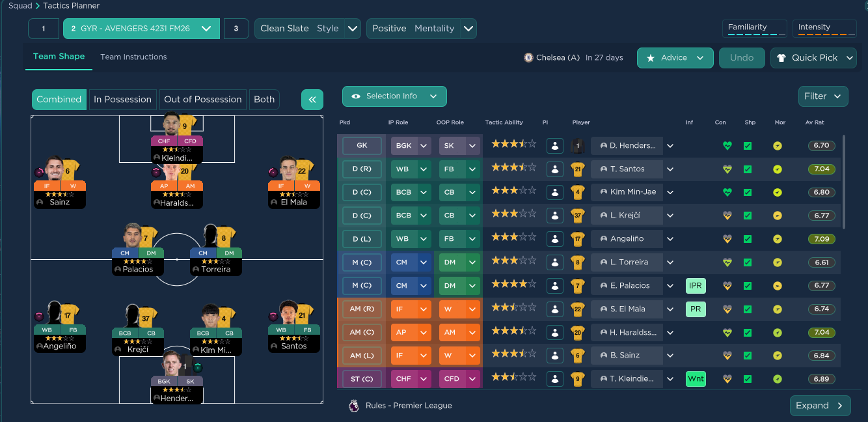Open player instructions icon for T. Santos
This screenshot has width=868, height=422.
point(555,169)
